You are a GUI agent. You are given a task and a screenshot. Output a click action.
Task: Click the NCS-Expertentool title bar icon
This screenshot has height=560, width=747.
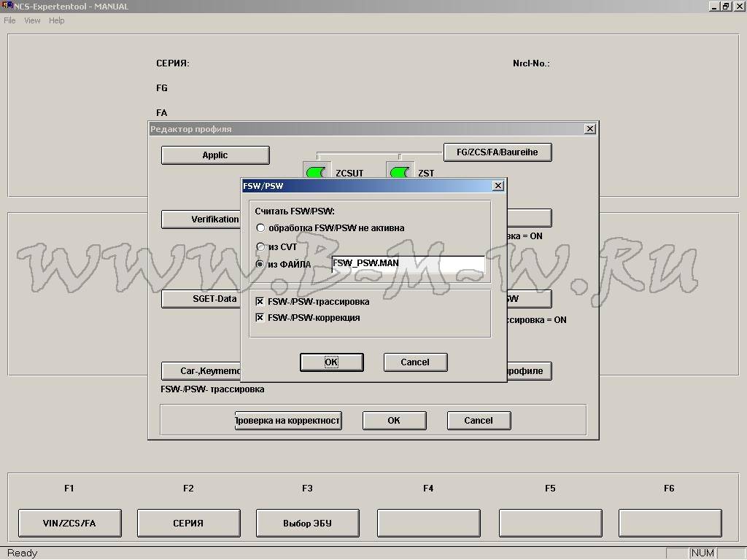(7, 6)
